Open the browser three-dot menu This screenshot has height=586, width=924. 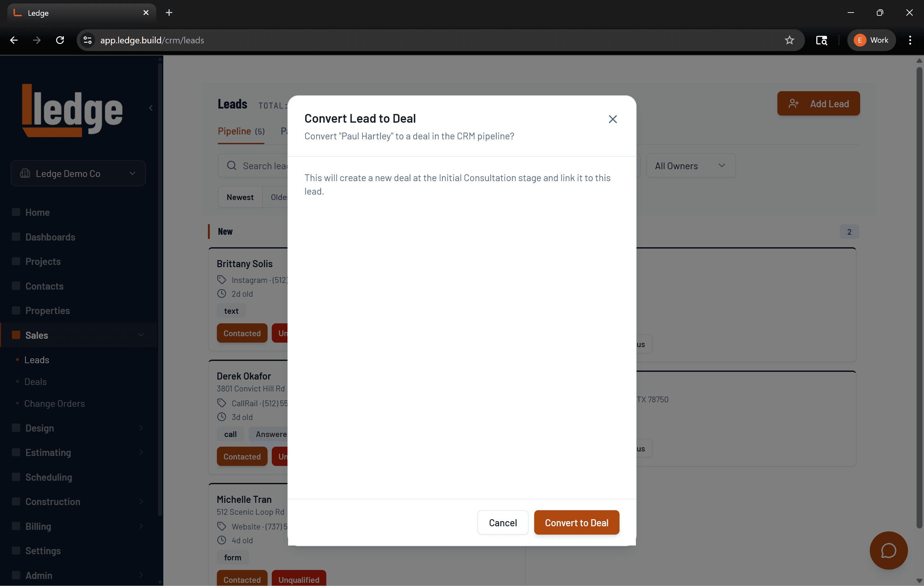910,40
